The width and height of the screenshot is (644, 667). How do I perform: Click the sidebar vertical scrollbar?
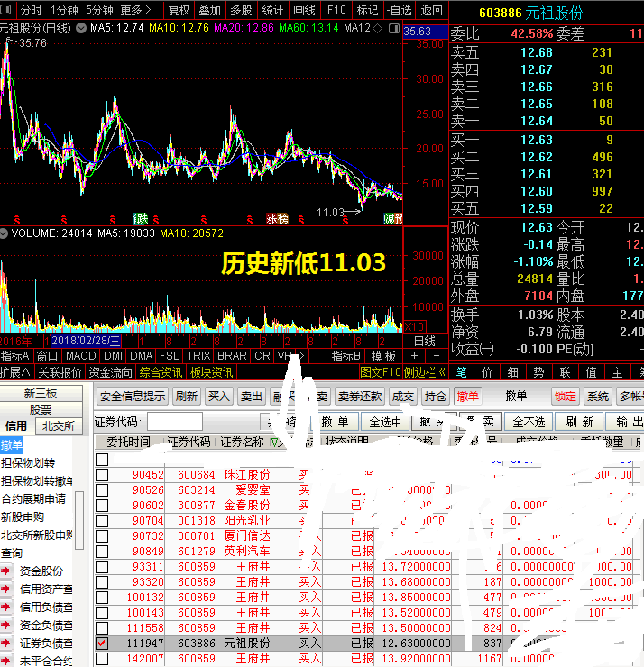click(x=79, y=520)
